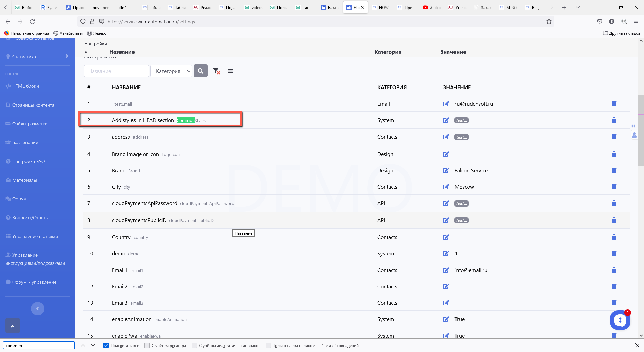The image size is (644, 352).
Task: Edit the testEmail value
Action: point(446,104)
